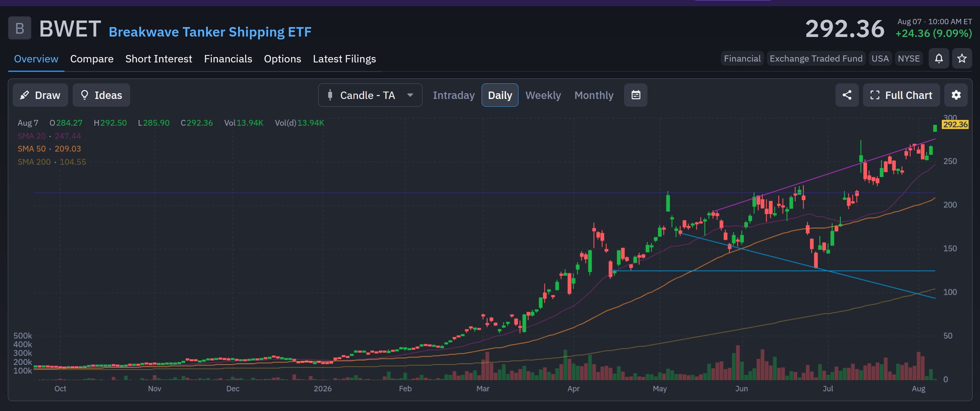Screen dimensions: 980x411
Task: Open the Short Interest tab
Action: tap(158, 59)
